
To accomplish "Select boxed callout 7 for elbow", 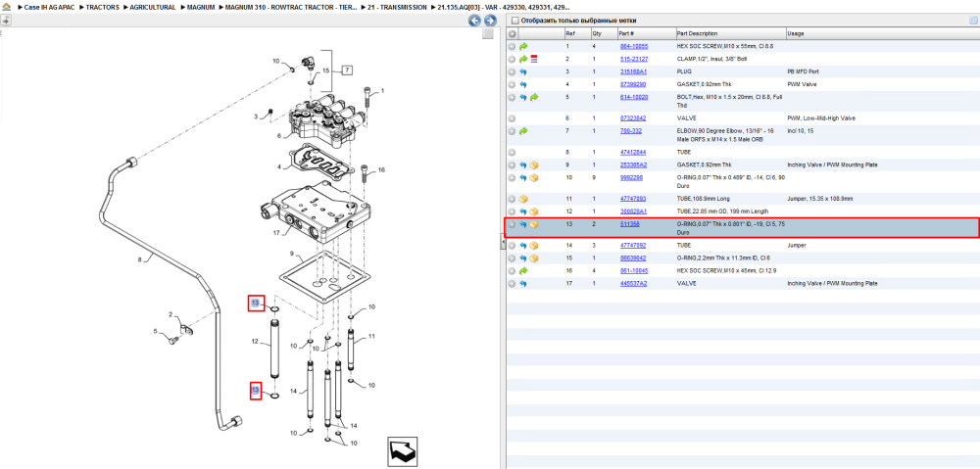I will coord(348,70).
